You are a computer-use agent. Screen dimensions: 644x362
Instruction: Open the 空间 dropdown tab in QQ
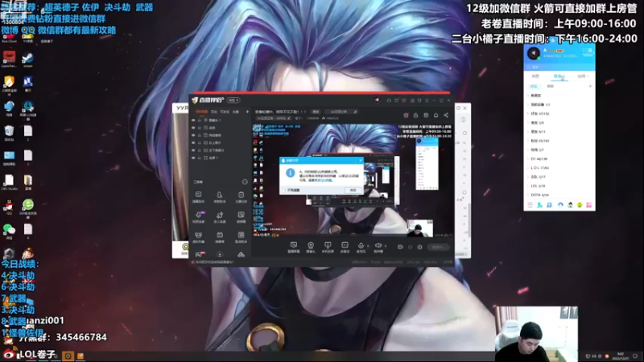583,76
